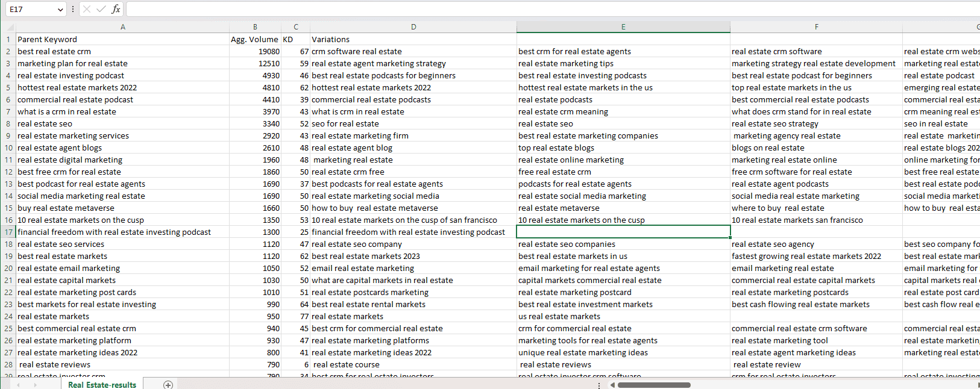Viewport: 980px width, 389px height.
Task: Select cell 'real estate investing podcast'
Action: point(123,75)
